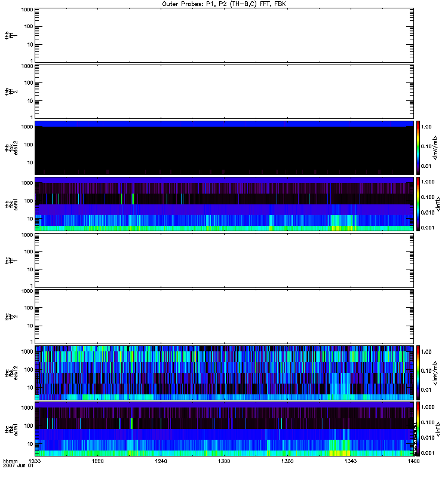Click the <|mV/m|> label beside thb edc12 colorbar
This screenshot has width=448, height=478.
pyautogui.click(x=435, y=148)
